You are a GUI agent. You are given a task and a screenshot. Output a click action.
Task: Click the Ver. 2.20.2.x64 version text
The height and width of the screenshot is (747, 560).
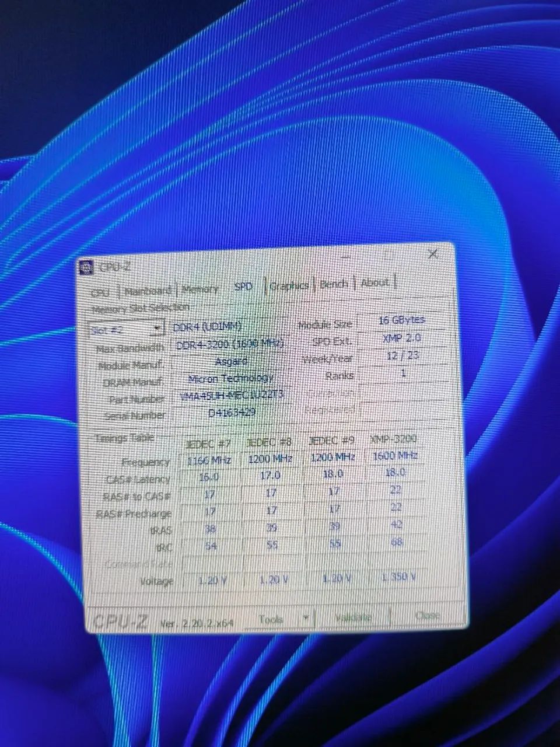[197, 623]
